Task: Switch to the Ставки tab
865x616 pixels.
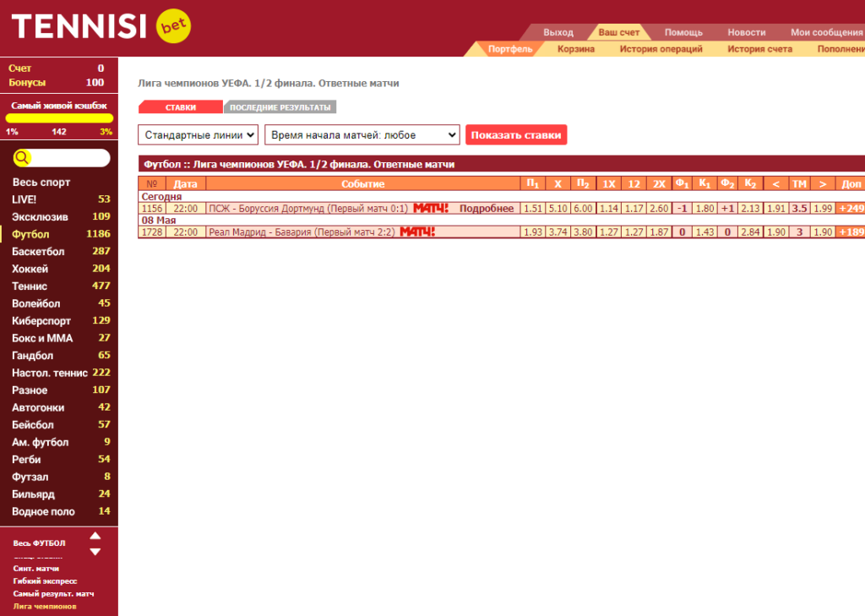Action: tap(181, 107)
